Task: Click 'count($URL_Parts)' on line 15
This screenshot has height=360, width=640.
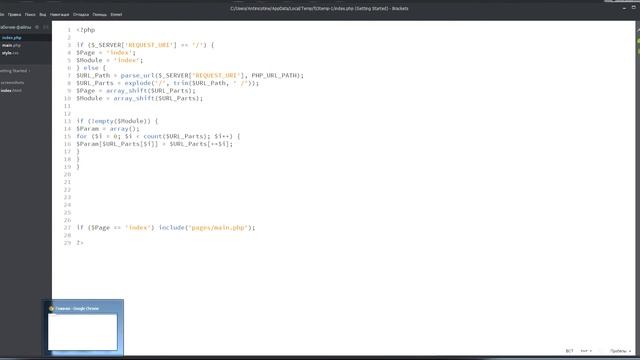Action: click(175, 136)
